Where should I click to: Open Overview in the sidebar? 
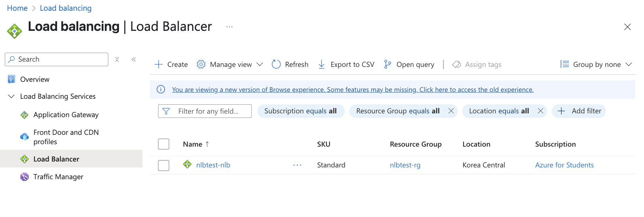click(35, 79)
